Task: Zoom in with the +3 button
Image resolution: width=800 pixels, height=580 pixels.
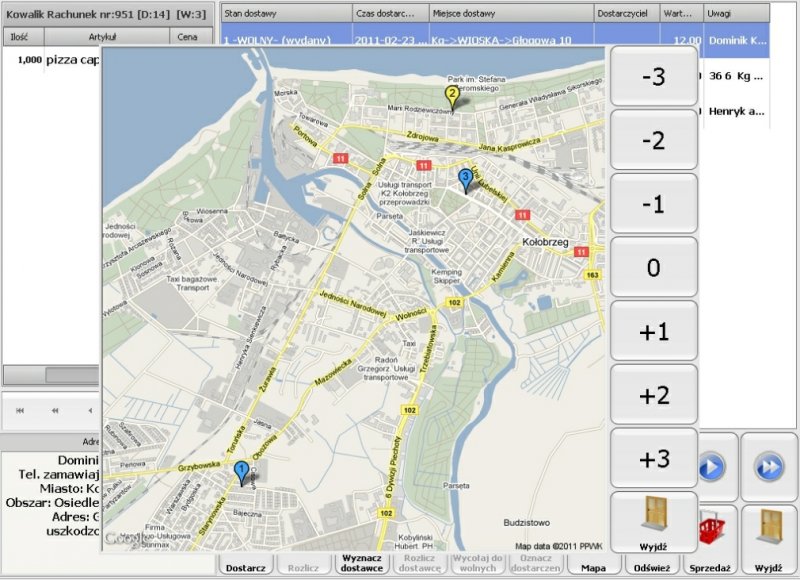Action: tap(653, 459)
